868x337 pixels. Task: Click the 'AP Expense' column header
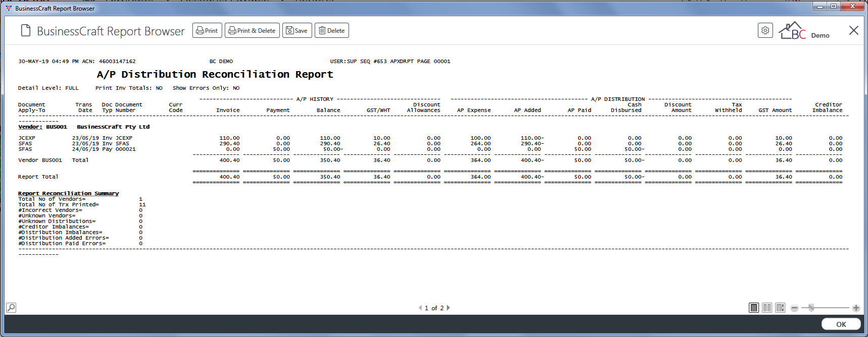coord(474,110)
